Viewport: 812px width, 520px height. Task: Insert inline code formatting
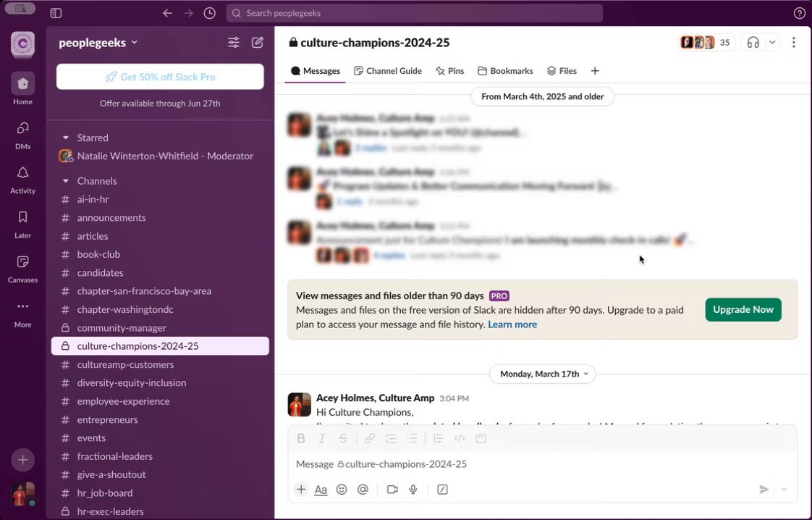pos(460,439)
